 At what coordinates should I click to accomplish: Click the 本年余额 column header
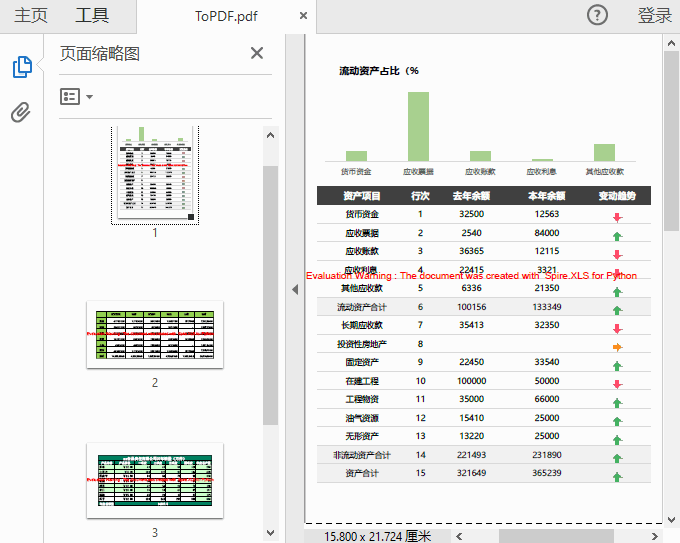tap(547, 196)
